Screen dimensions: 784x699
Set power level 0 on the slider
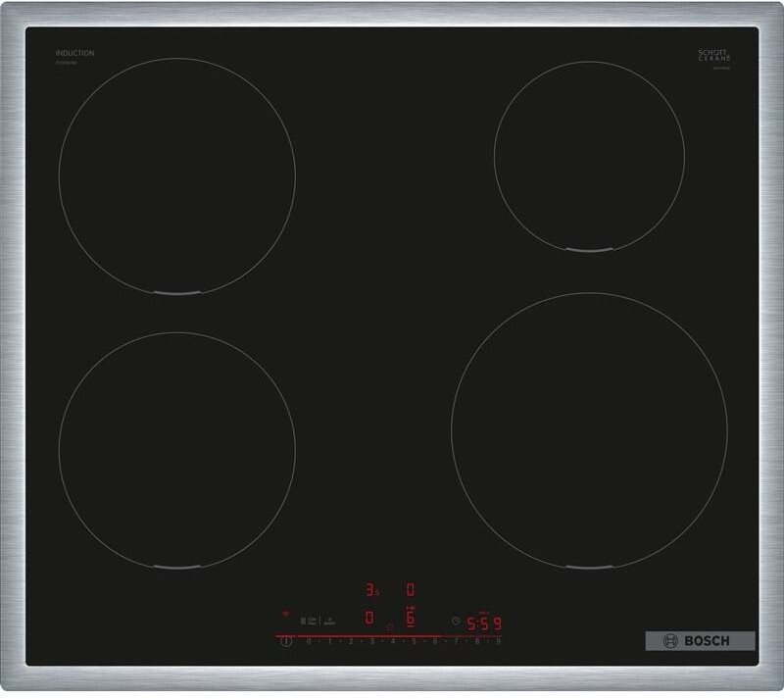pyautogui.click(x=309, y=641)
